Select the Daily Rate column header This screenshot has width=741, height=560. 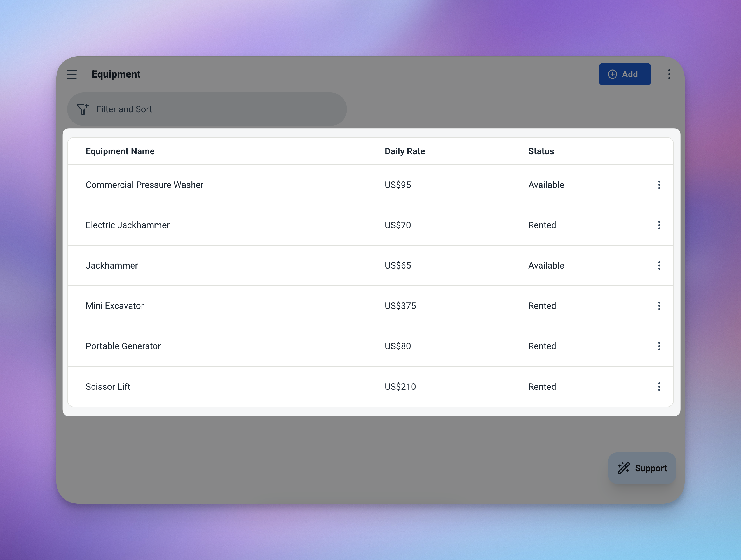(404, 151)
